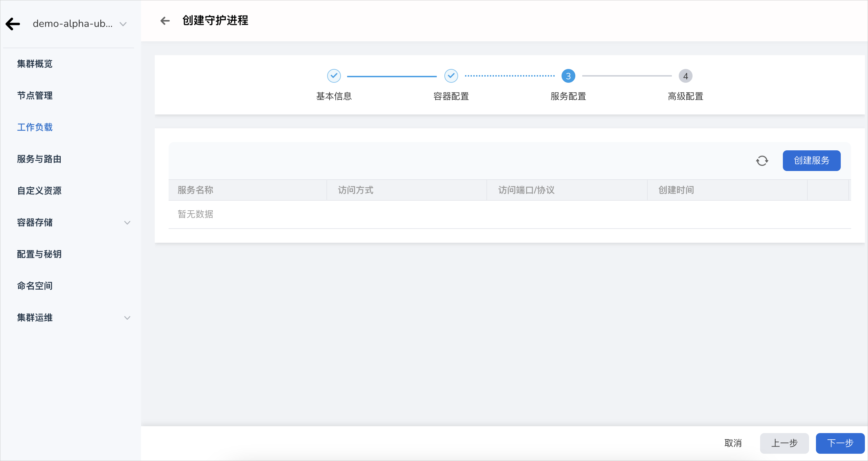
Task: Click step 4 circle for 高级配置
Action: [685, 76]
